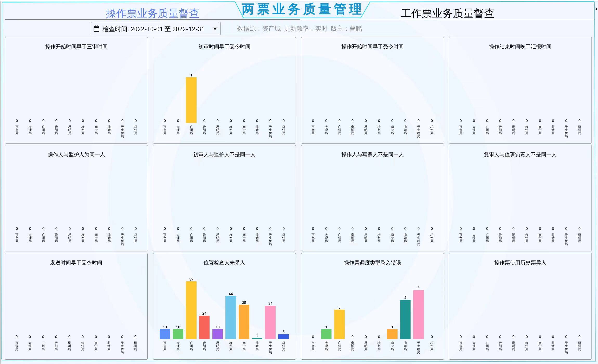Click the 两票业务质量管理 center title
The height and width of the screenshot is (364, 598).
(x=302, y=9)
